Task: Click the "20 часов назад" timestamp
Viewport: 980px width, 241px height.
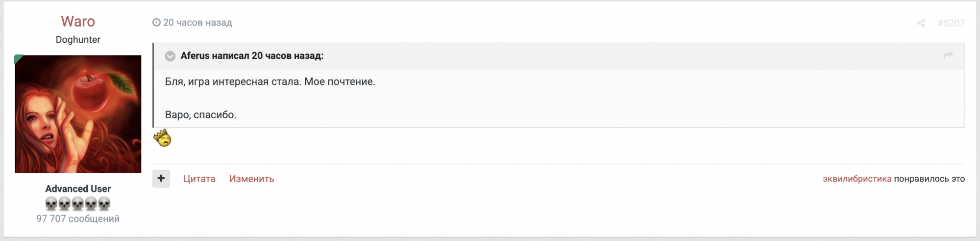Action: (197, 23)
